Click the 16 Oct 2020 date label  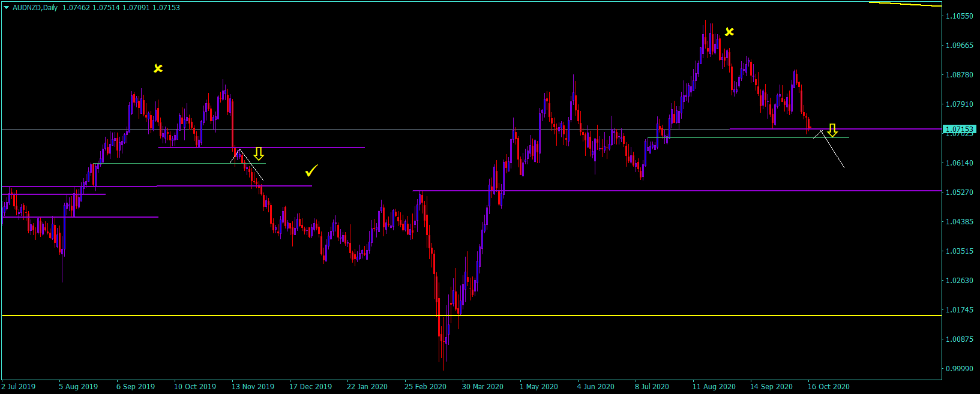[829, 387]
